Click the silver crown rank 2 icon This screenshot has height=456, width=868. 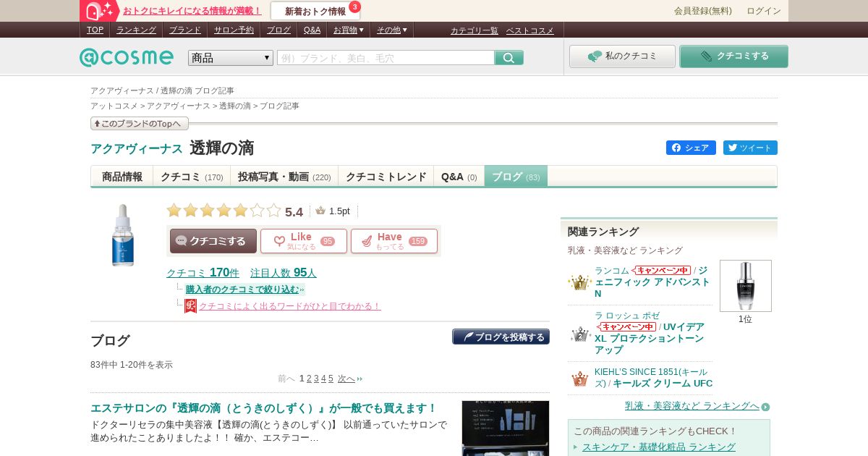coord(579,334)
